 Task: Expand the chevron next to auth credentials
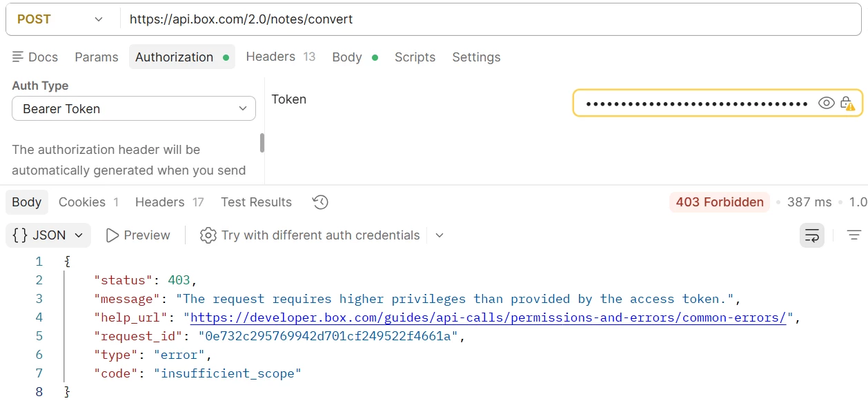click(x=440, y=235)
